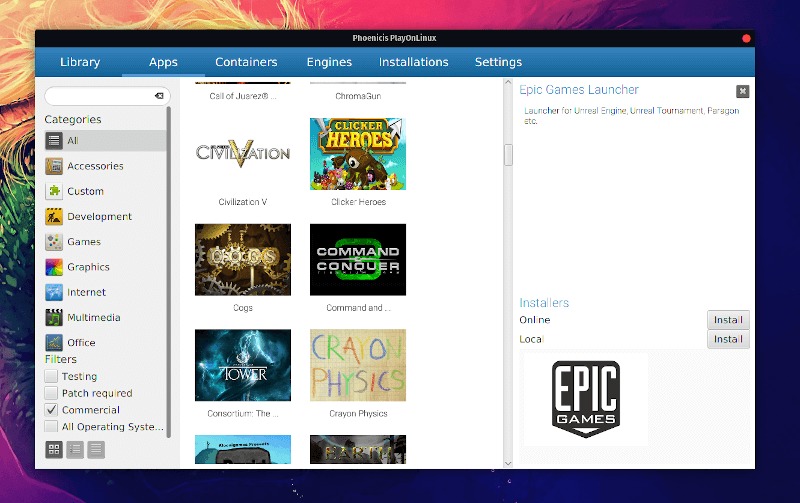Click the Call of Juarez label
This screenshot has width=800, height=503.
tap(243, 96)
